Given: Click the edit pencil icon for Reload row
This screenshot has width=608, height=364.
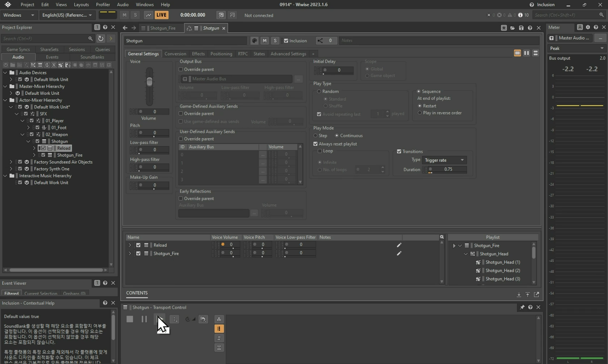Looking at the screenshot, I should point(399,245).
